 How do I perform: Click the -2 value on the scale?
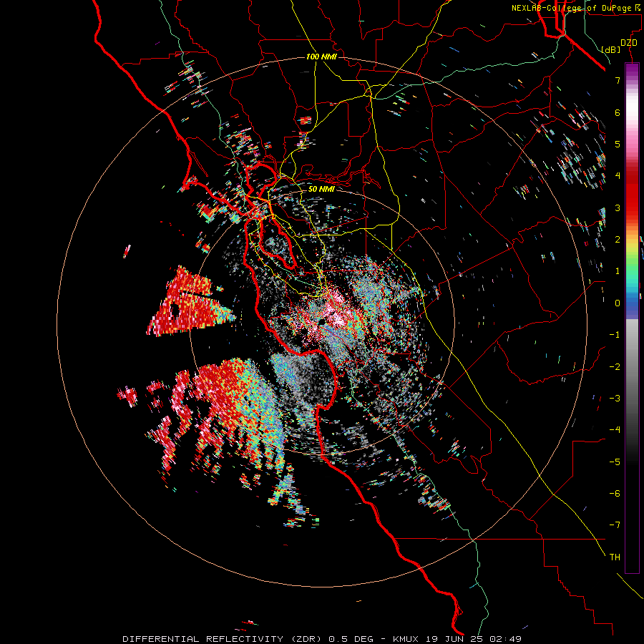coord(615,367)
